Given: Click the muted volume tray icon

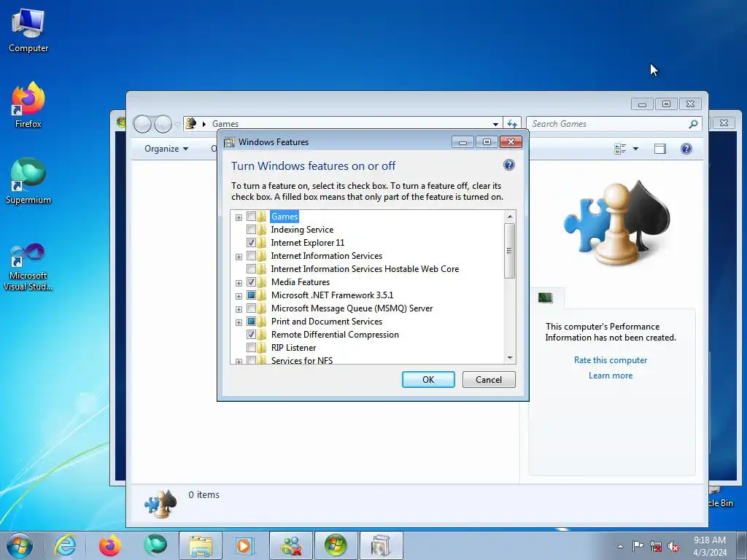Looking at the screenshot, I should point(673,546).
